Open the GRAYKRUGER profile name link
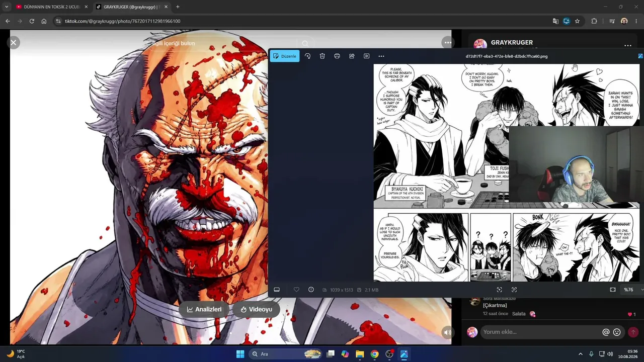Viewport: 644px width, 362px height. [x=512, y=43]
